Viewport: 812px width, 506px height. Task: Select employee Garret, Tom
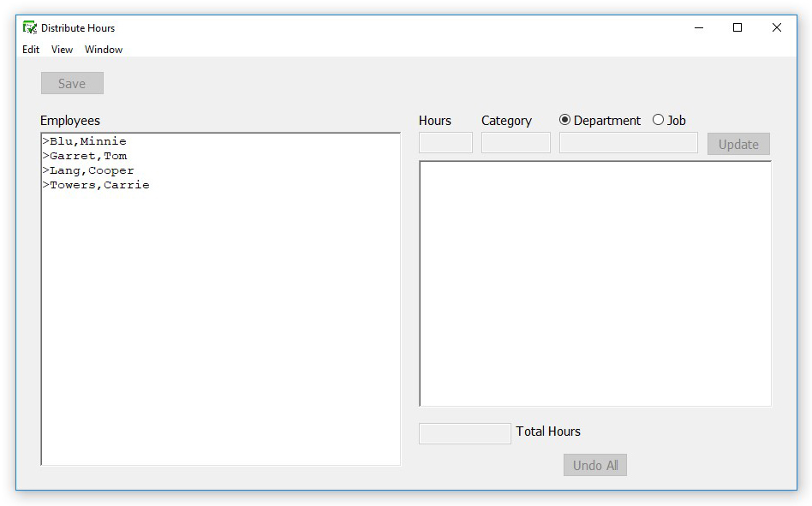click(x=87, y=156)
